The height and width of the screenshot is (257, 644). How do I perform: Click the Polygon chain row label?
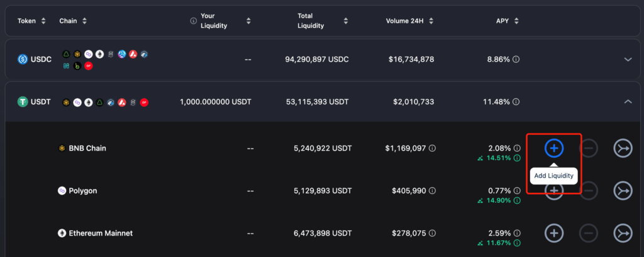pyautogui.click(x=82, y=190)
